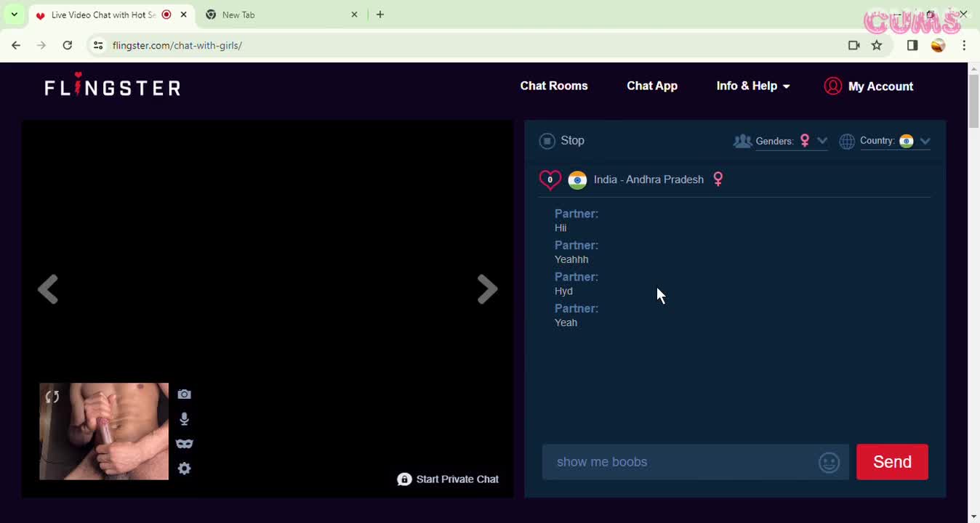Image resolution: width=980 pixels, height=523 pixels.
Task: Click the page's vertical scrollbar
Action: (x=973, y=102)
